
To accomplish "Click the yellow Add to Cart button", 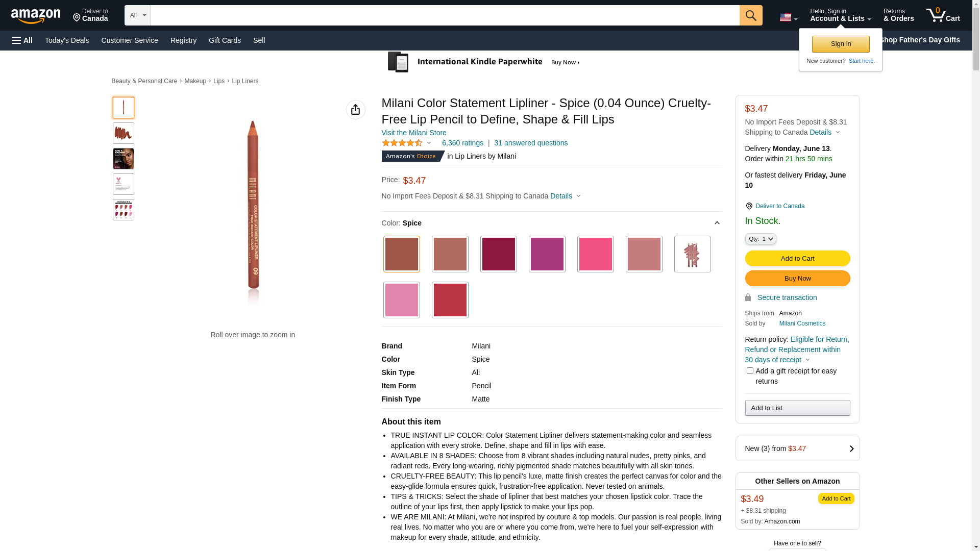I will tap(797, 259).
